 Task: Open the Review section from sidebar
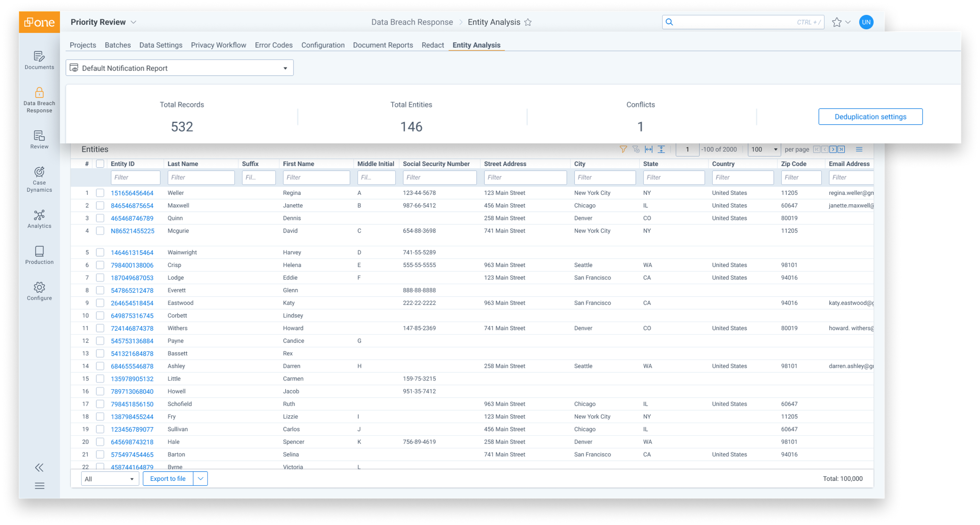(39, 140)
